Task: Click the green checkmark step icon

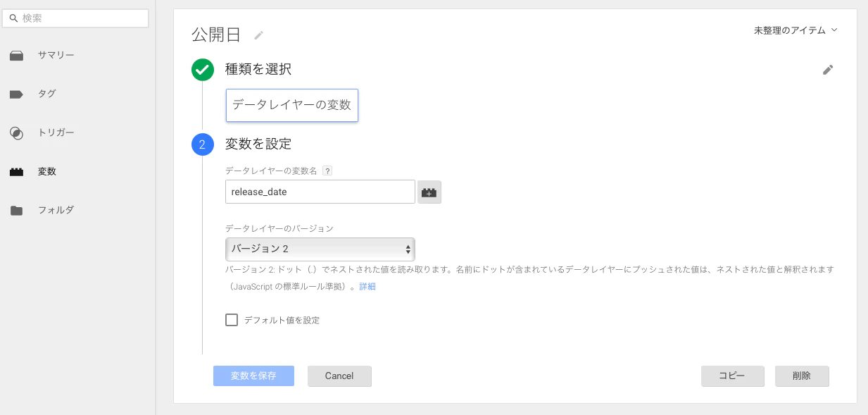Action: tap(203, 70)
